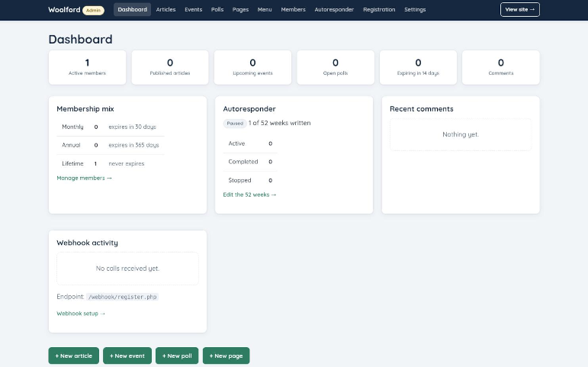
Task: Click the New poll button
Action: click(x=177, y=356)
